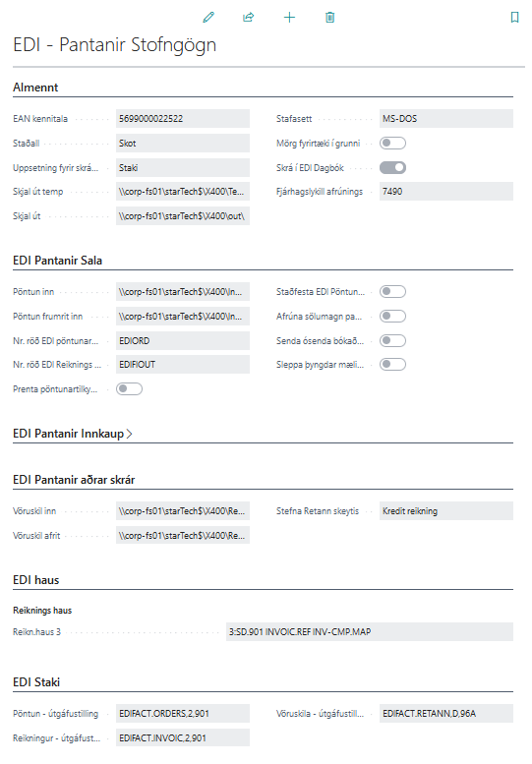The height and width of the screenshot is (764, 532).
Task: Click the Vöruskila - útgáfustill label
Action: click(320, 714)
